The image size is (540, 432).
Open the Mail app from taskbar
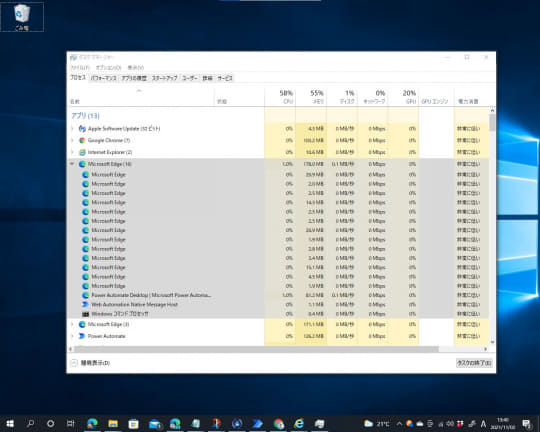(155, 423)
